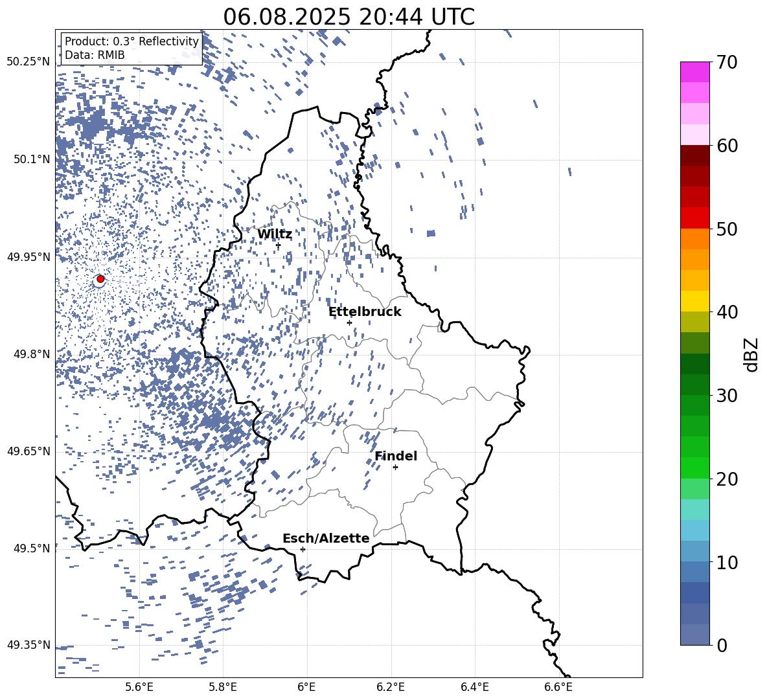Click the Ettelbruck city label
Screen dimensions: 767x700
(365, 312)
